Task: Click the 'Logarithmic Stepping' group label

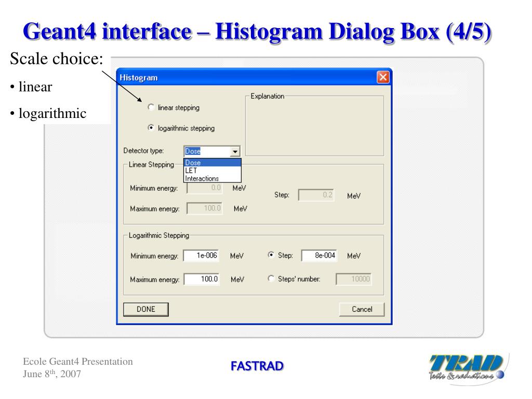Action: (x=159, y=235)
